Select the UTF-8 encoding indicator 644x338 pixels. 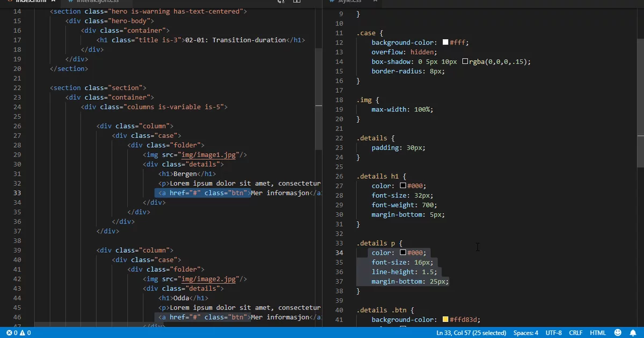pos(554,333)
